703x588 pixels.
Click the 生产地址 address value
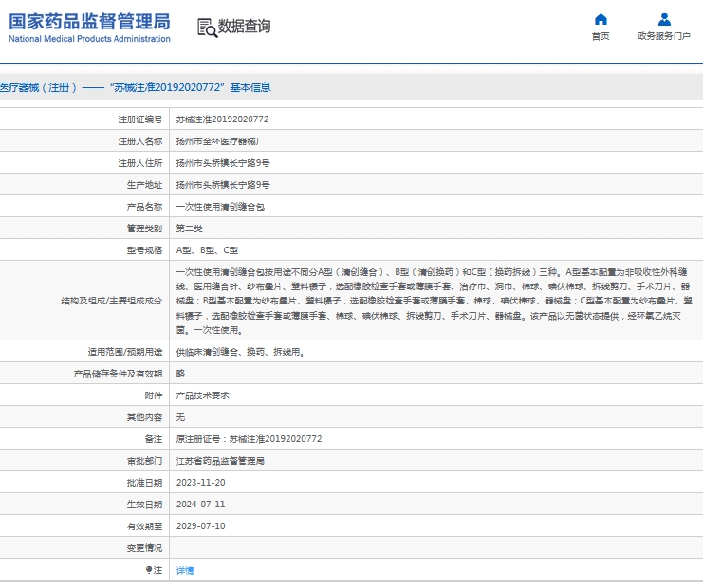point(223,185)
